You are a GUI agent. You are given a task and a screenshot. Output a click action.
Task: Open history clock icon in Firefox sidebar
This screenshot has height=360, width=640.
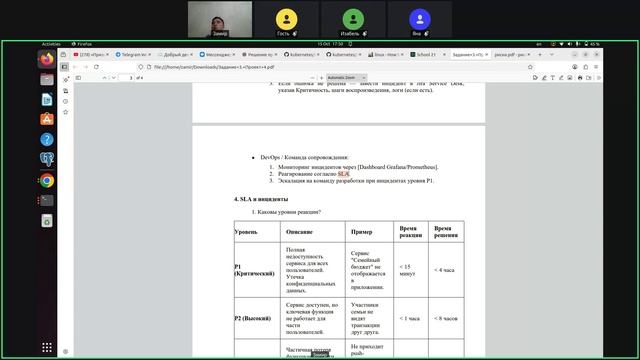[66, 101]
